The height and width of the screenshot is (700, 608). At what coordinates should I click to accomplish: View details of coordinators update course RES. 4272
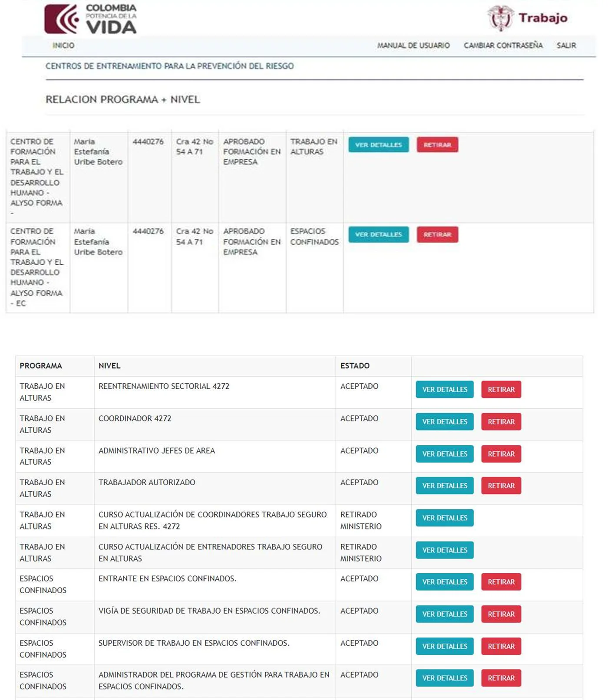click(x=445, y=518)
